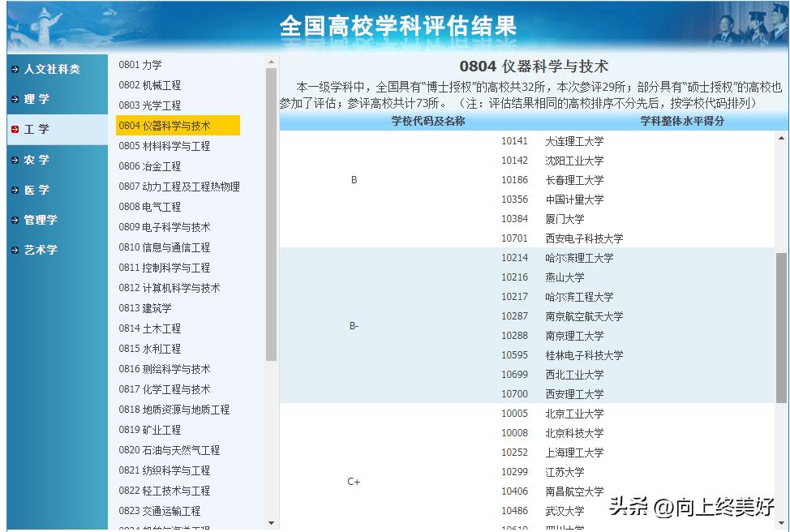Screen dimensions: 790x532
Task: Click the arrow icon beside 人文社科类
Action: coord(14,70)
